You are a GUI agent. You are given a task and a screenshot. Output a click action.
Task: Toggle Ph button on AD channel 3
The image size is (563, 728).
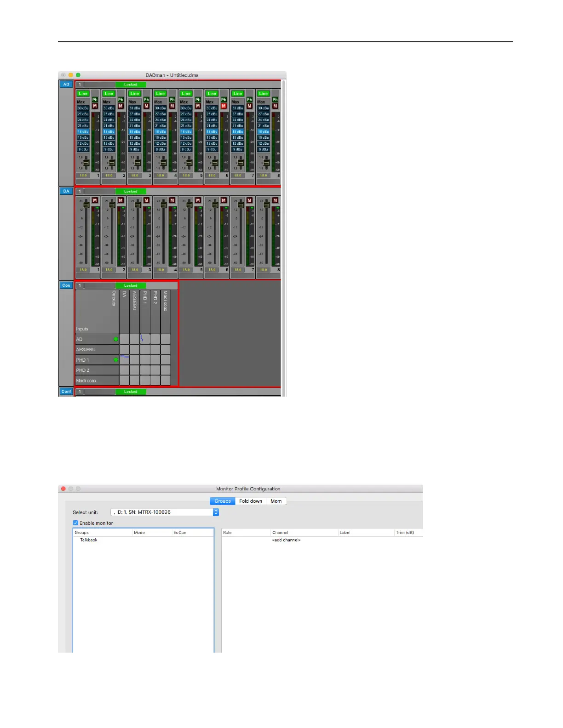click(147, 100)
